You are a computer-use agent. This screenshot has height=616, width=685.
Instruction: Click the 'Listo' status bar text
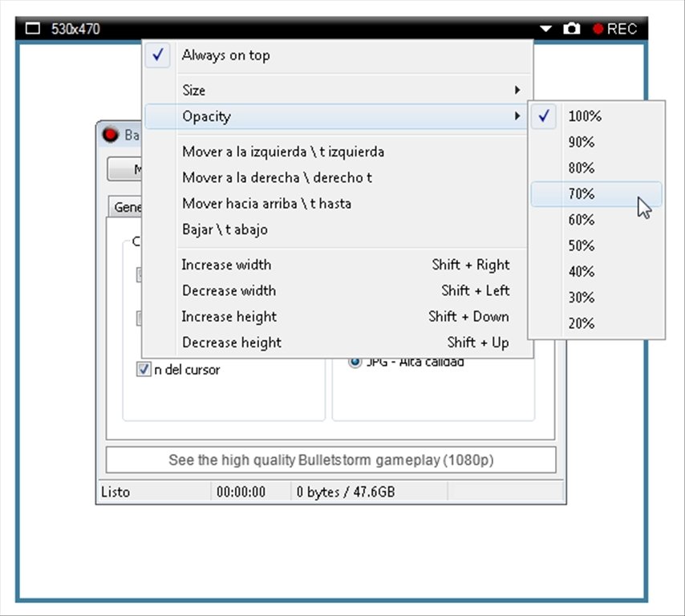pos(116,492)
